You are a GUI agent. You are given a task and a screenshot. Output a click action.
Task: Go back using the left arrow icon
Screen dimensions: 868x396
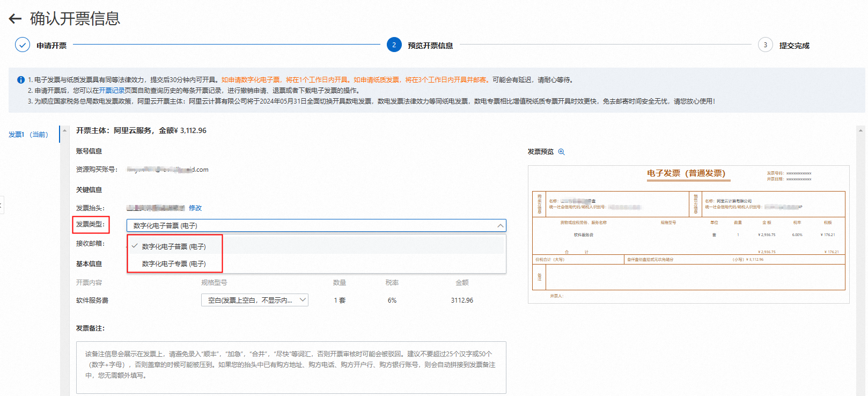[15, 19]
